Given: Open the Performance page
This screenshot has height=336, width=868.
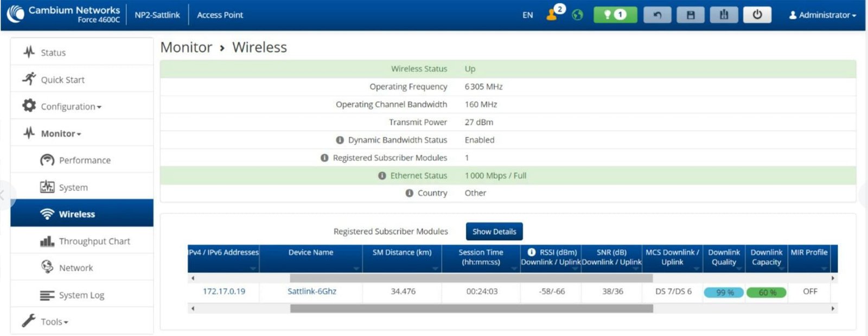Looking at the screenshot, I should click(x=85, y=160).
